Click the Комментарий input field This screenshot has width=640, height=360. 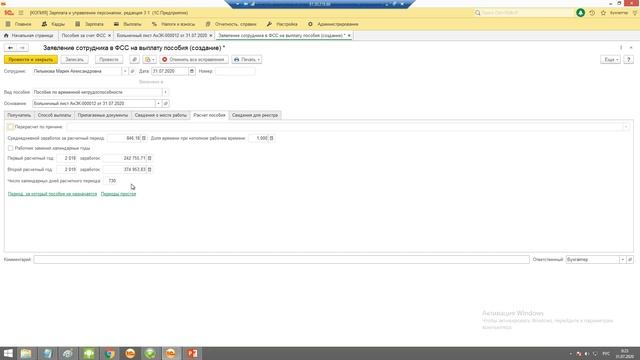click(281, 260)
